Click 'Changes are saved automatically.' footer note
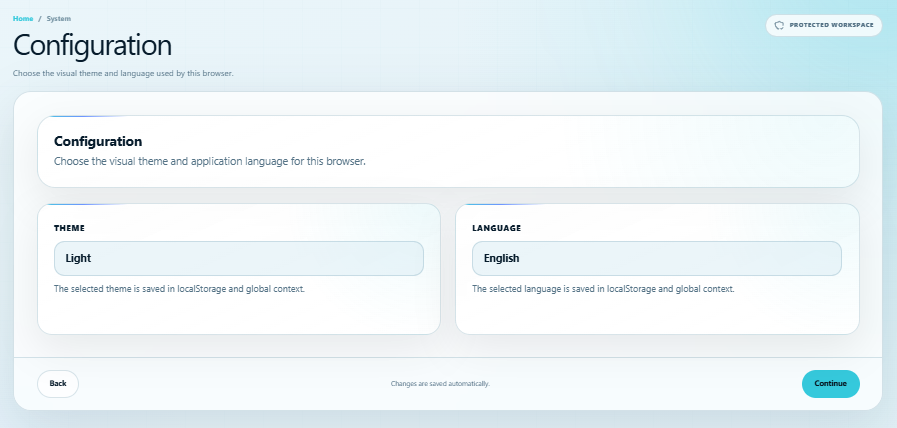This screenshot has width=897, height=428. pos(440,384)
